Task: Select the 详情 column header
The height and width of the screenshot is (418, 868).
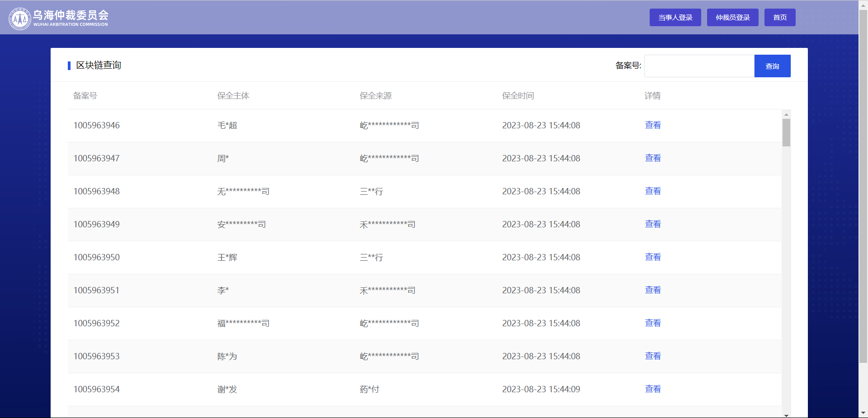Action: (652, 96)
